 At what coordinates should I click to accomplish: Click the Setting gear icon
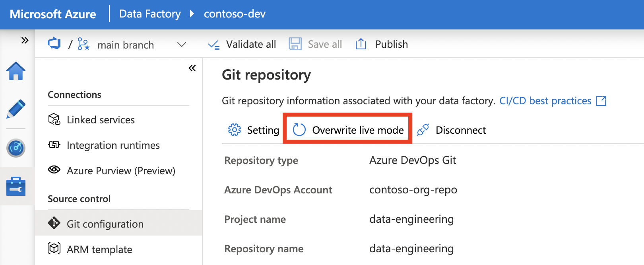tap(235, 130)
